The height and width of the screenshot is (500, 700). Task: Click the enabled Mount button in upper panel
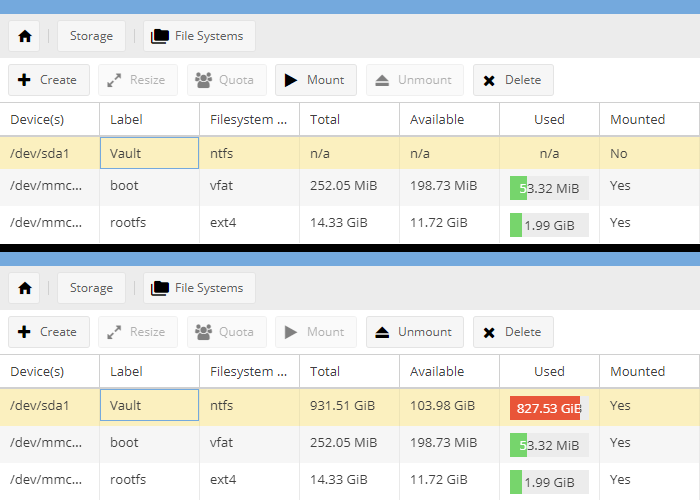click(316, 80)
